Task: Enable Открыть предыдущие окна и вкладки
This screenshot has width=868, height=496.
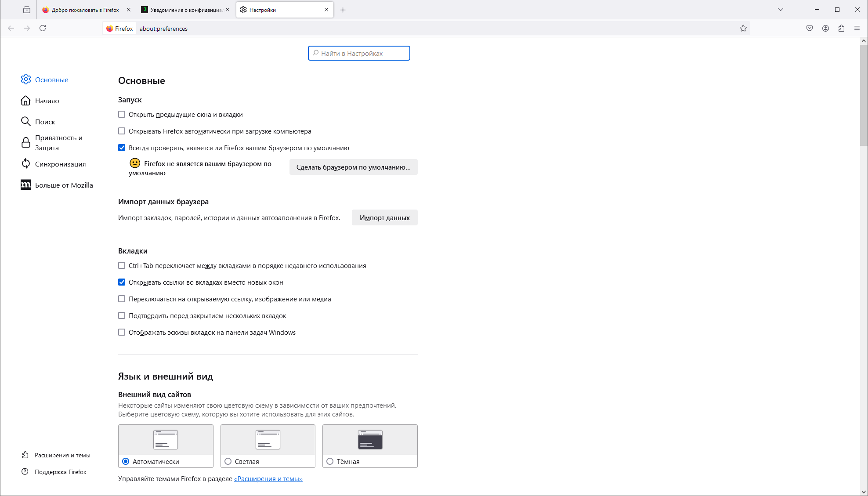Action: [122, 114]
